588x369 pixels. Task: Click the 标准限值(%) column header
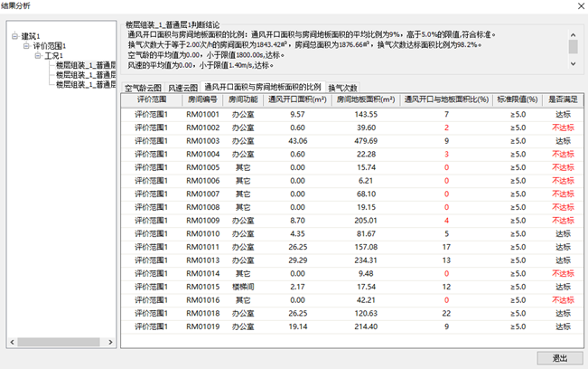tap(518, 99)
